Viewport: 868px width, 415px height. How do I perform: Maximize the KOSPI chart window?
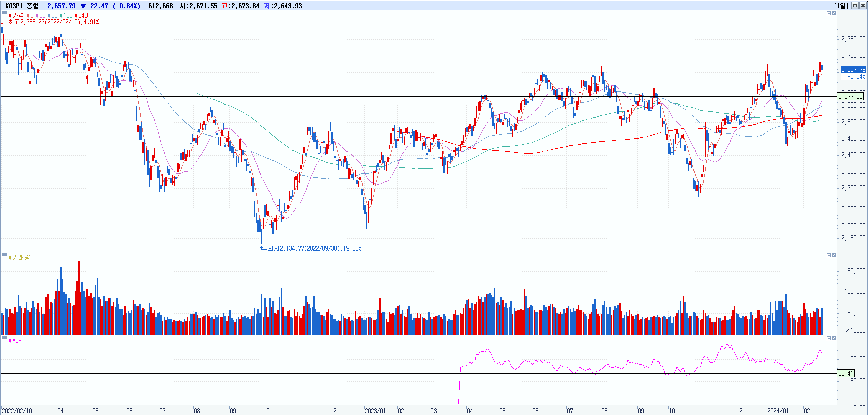point(855,6)
